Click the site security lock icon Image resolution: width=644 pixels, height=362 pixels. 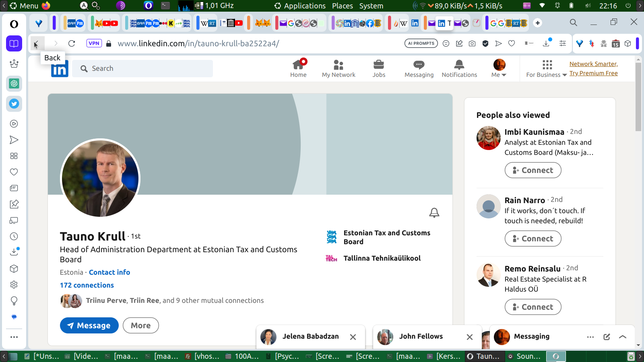point(109,43)
